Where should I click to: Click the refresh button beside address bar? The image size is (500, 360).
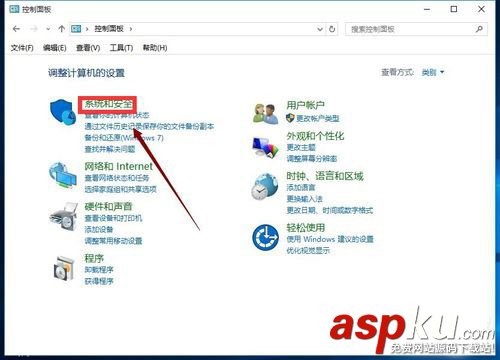[x=332, y=29]
